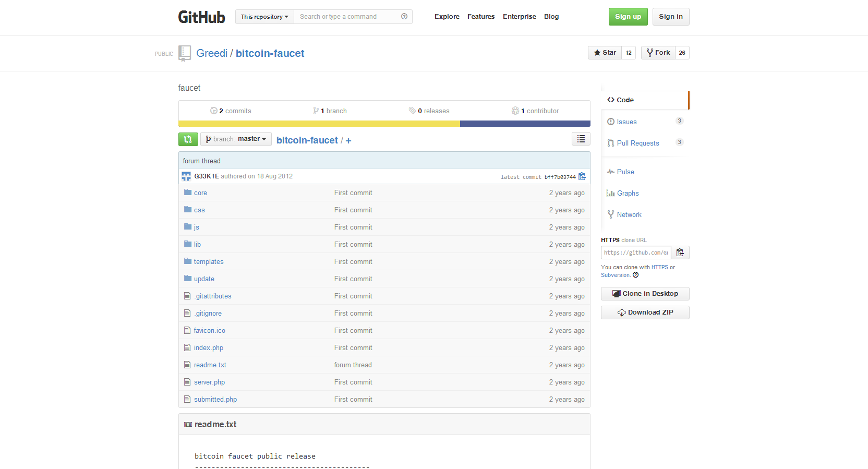
Task: Click the server.php file icon
Action: click(187, 382)
